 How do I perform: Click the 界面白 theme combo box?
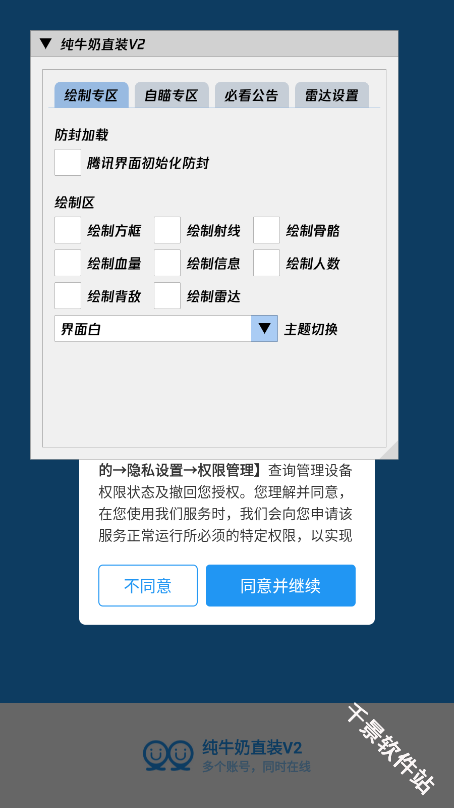(x=166, y=328)
